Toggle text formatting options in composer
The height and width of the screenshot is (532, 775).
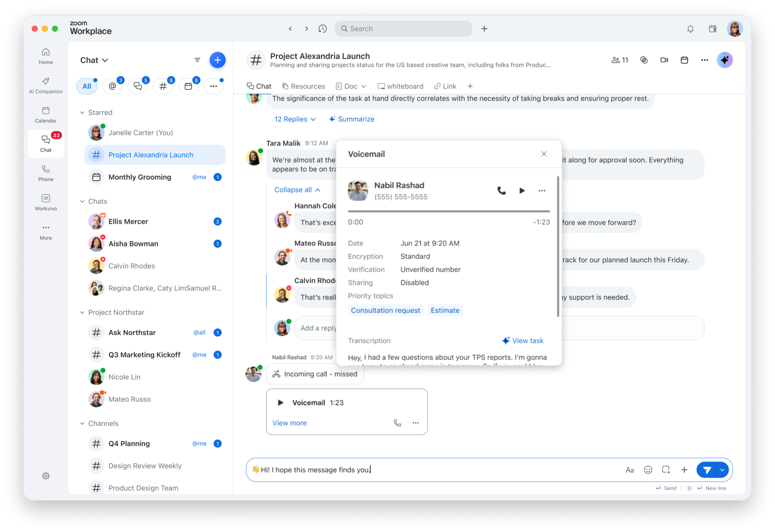tap(629, 470)
